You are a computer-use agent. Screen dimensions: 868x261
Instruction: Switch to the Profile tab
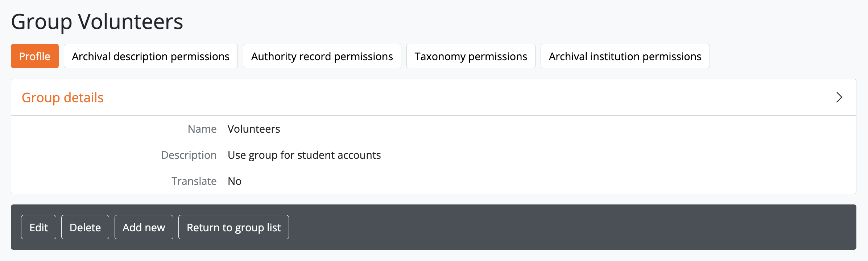pos(35,56)
